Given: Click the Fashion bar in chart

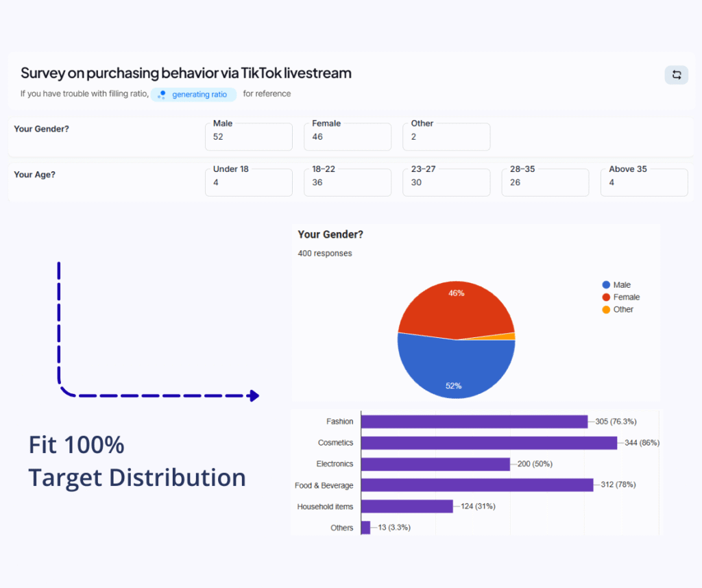Looking at the screenshot, I should [474, 421].
